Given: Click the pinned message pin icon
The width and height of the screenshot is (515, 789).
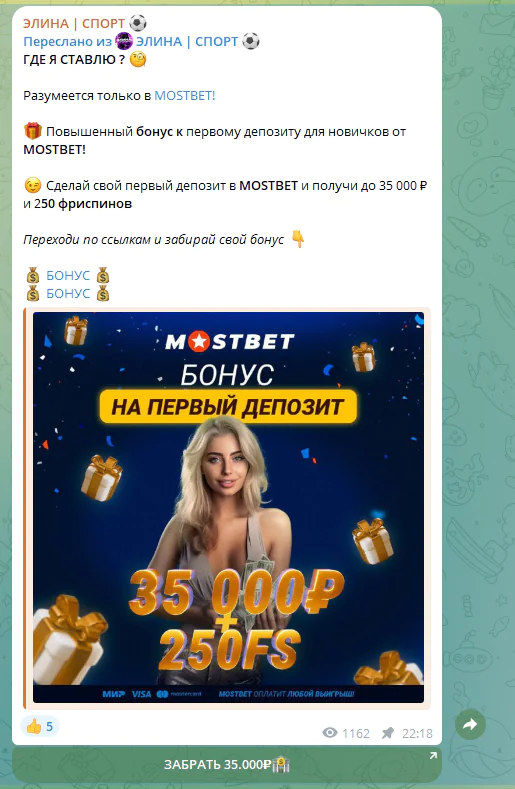Looking at the screenshot, I should [388, 733].
